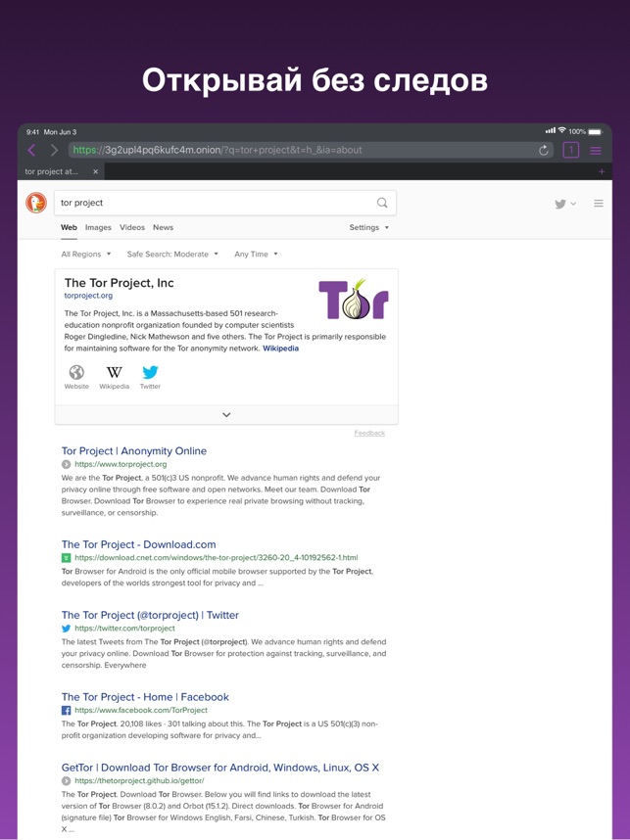Viewport: 630px width, 840px height.
Task: Open the Any Time dropdown
Action: coord(256,255)
